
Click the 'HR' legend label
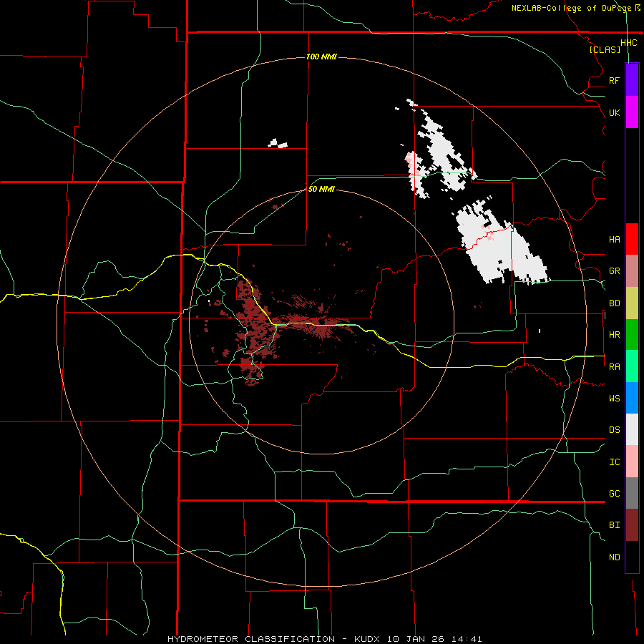(614, 335)
